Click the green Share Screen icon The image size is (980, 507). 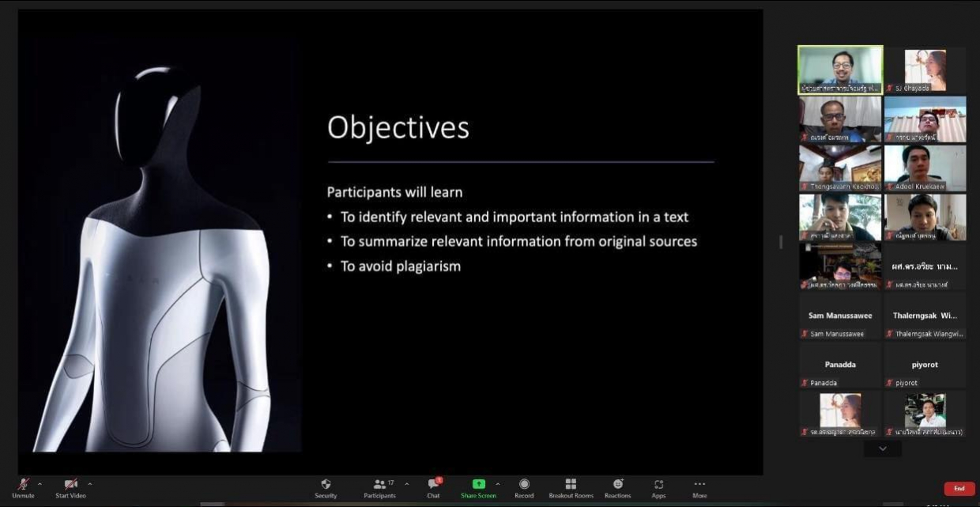tap(478, 484)
